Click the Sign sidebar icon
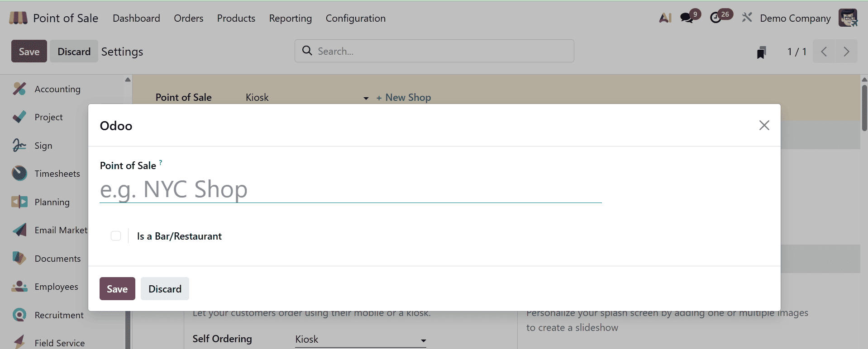 click(x=19, y=145)
